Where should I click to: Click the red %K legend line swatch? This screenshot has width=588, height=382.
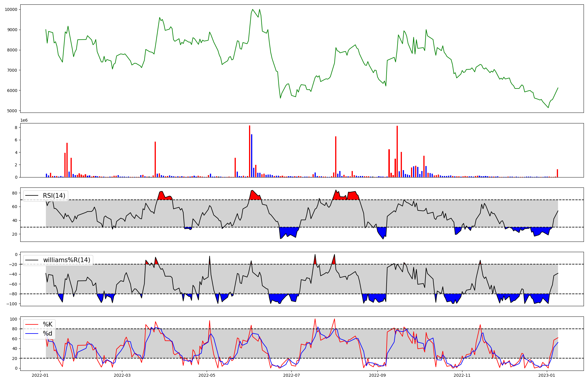tap(32, 324)
